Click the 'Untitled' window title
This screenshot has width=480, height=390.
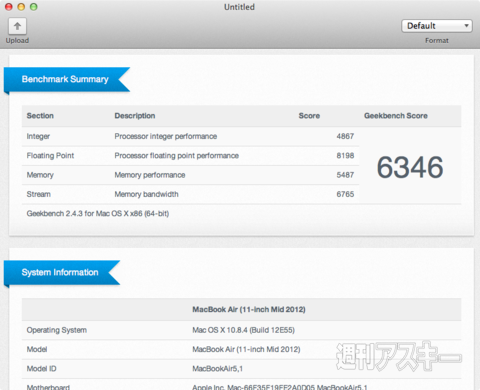[239, 7]
